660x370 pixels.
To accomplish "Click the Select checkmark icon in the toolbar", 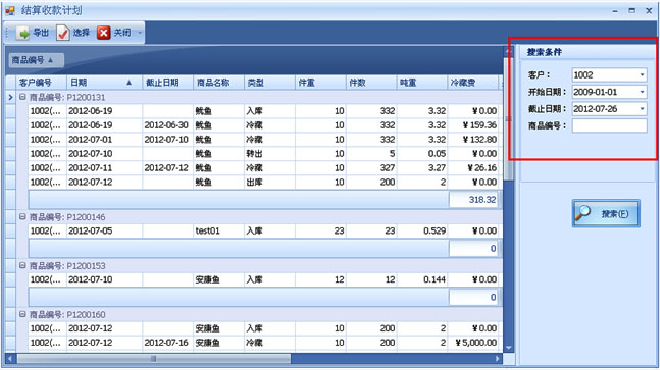I will pyautogui.click(x=63, y=33).
